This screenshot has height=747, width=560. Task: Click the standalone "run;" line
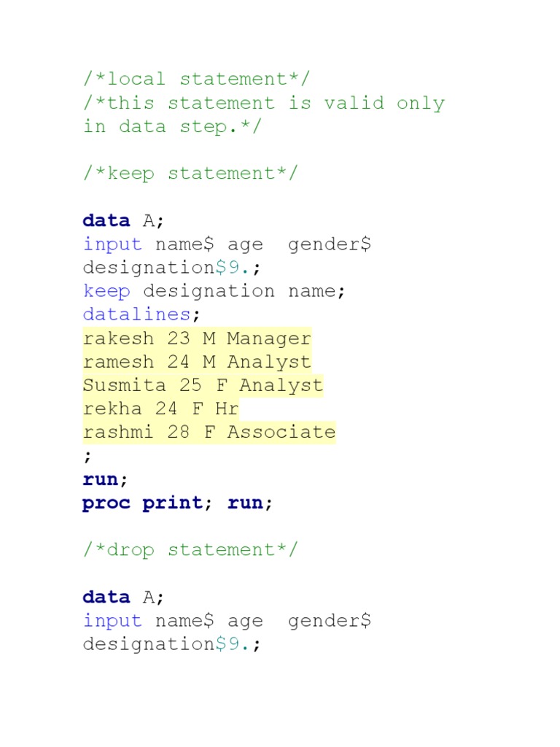tap(105, 479)
